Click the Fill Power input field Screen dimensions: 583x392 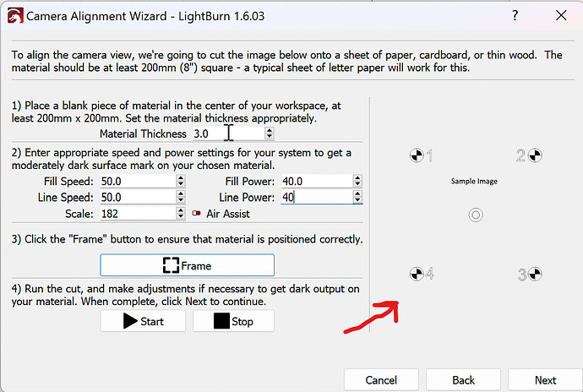pyautogui.click(x=317, y=181)
